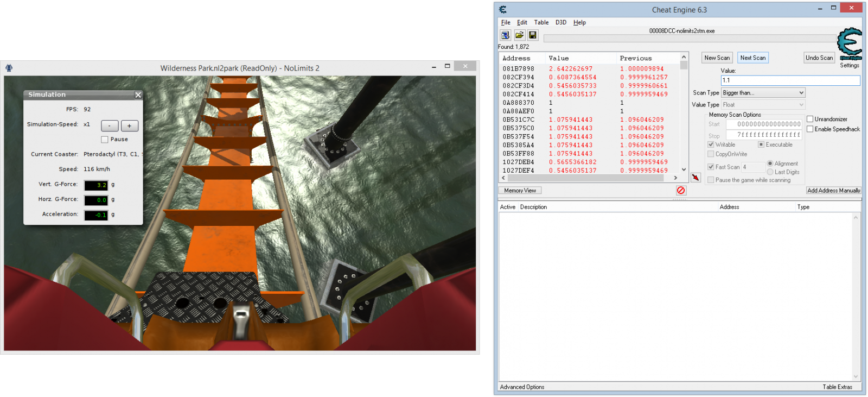The width and height of the screenshot is (868, 397).
Task: Select result row with address 082CF3D4
Action: coord(589,86)
